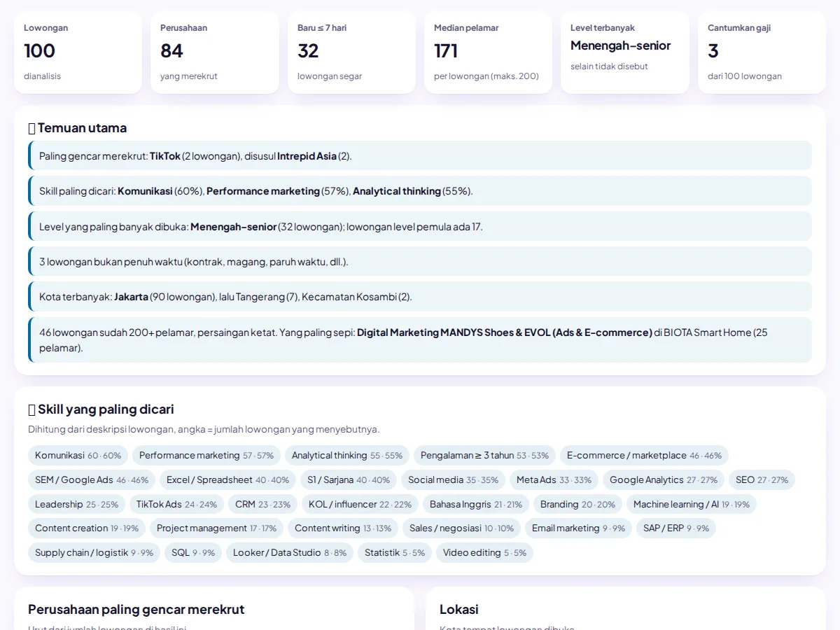Screen dimensions: 840x630
Task: Click the 'Meta Ads' chip
Action: click(554, 480)
